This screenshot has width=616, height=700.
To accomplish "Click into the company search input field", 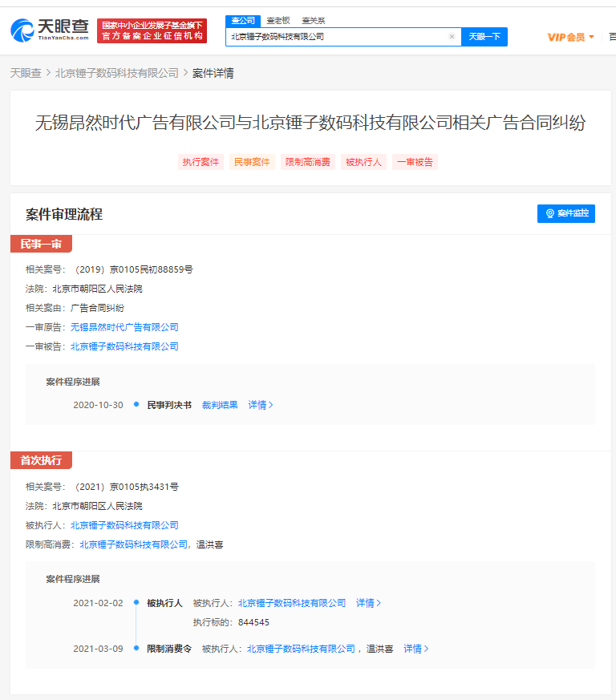I will coord(337,37).
